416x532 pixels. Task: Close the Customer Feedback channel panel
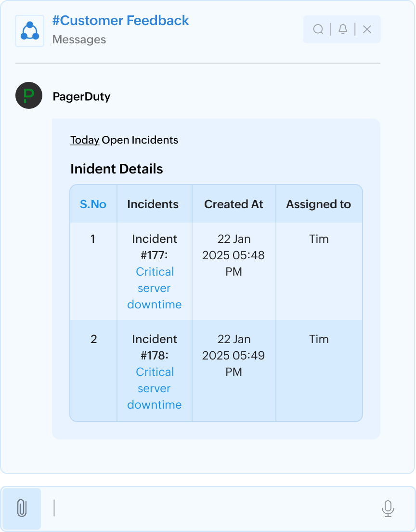(367, 29)
